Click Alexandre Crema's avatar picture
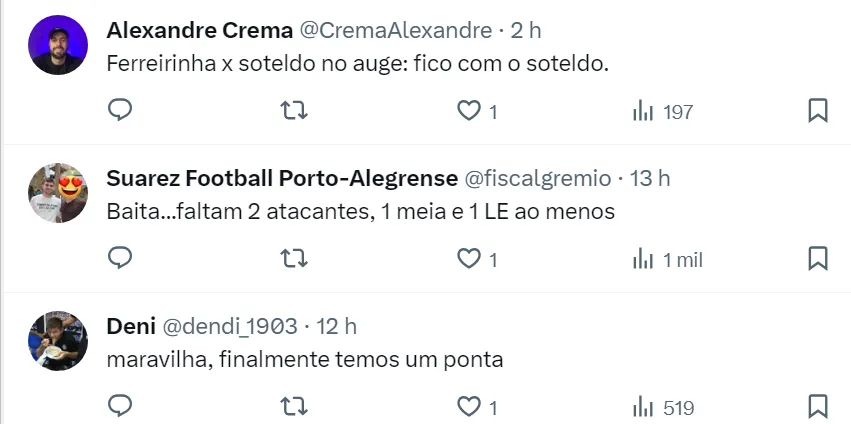Image resolution: width=851 pixels, height=424 pixels. pos(58,45)
